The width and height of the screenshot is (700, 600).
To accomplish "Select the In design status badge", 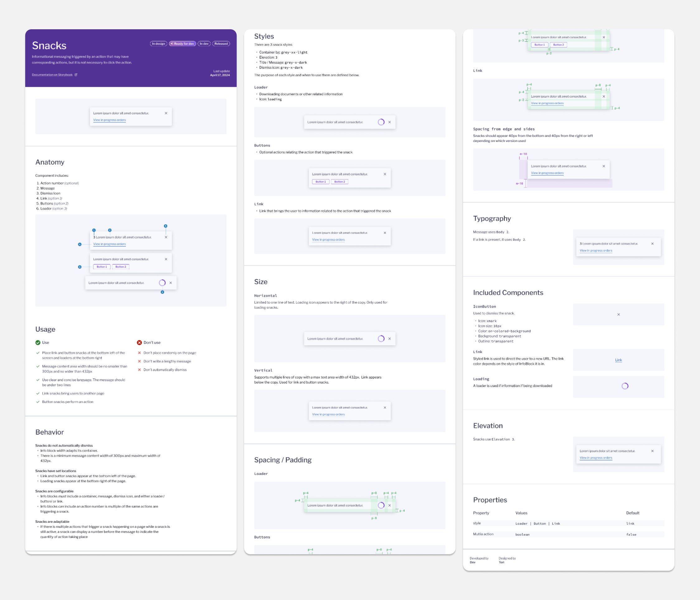I will 158,44.
